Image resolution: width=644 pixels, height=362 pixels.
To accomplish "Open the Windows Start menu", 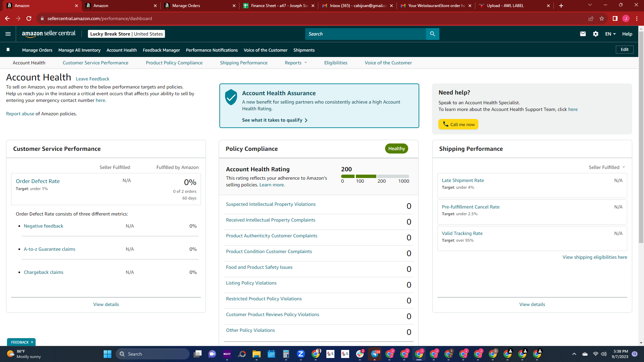I will (107, 354).
